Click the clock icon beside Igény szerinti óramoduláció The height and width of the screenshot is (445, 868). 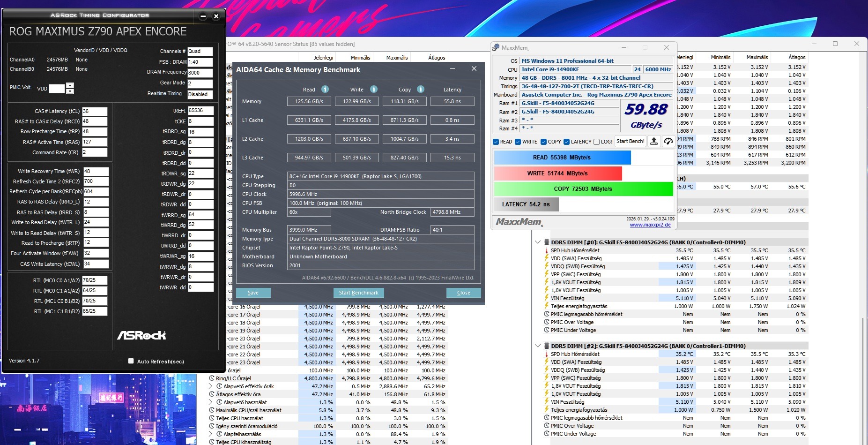[x=212, y=426]
